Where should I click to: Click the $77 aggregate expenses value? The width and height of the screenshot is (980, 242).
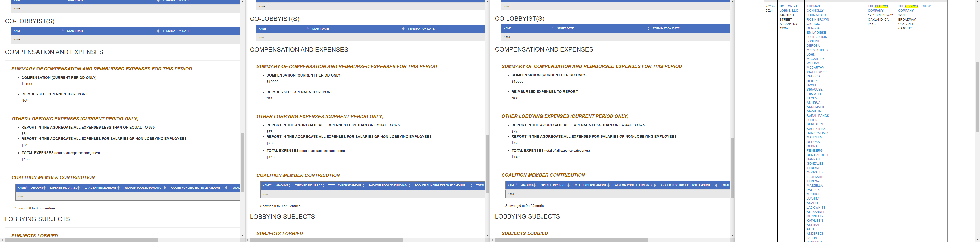click(515, 131)
